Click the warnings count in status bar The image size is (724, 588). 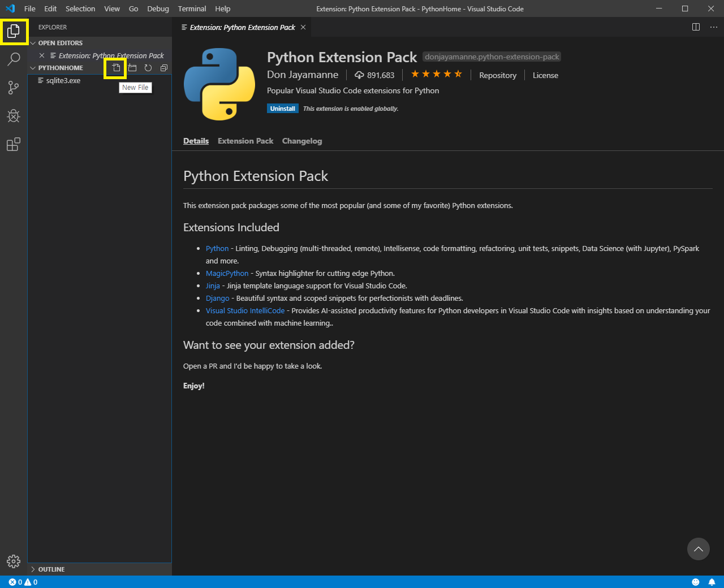coord(31,582)
